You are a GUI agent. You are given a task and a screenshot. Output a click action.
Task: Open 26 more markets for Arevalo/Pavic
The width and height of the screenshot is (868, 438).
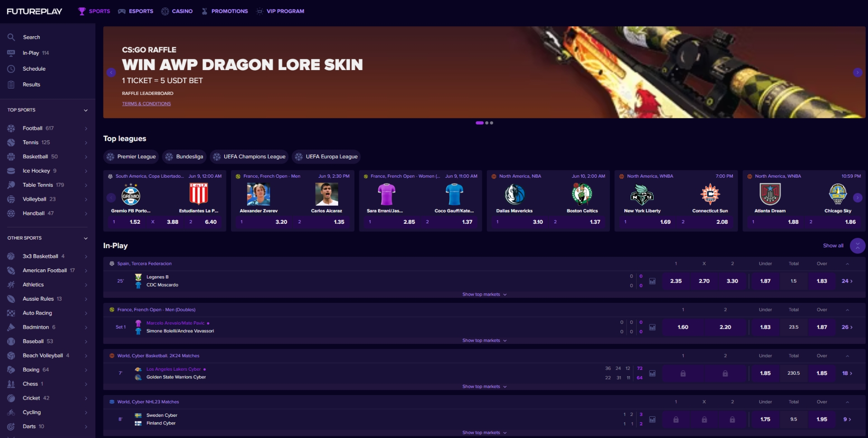click(847, 327)
